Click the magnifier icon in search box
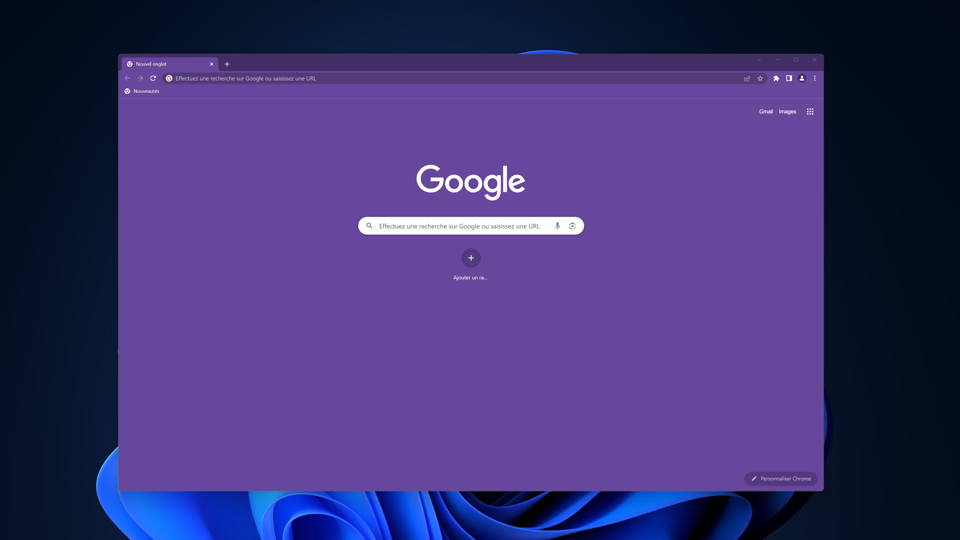 [x=369, y=226]
